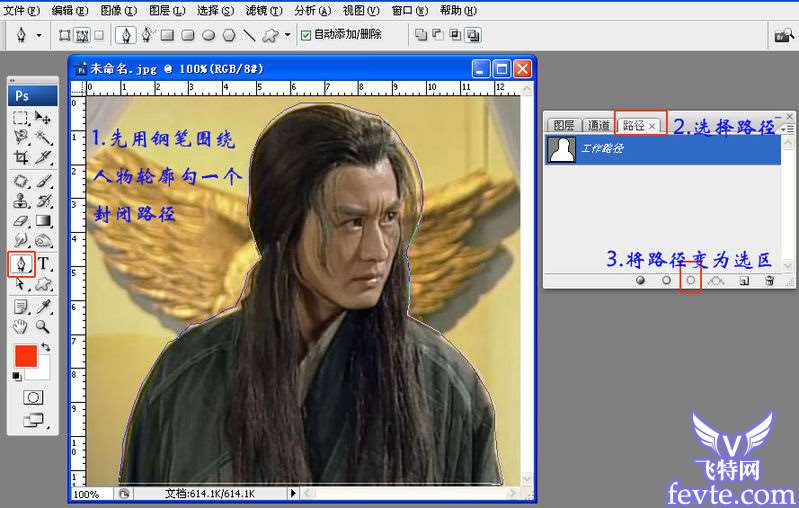Select the Rectangular Marquee tool

(20, 118)
